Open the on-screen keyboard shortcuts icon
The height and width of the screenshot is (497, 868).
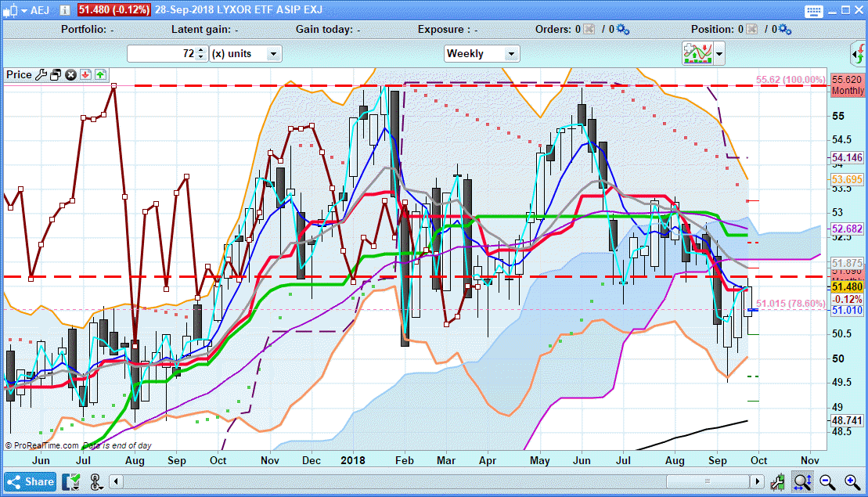tap(814, 10)
